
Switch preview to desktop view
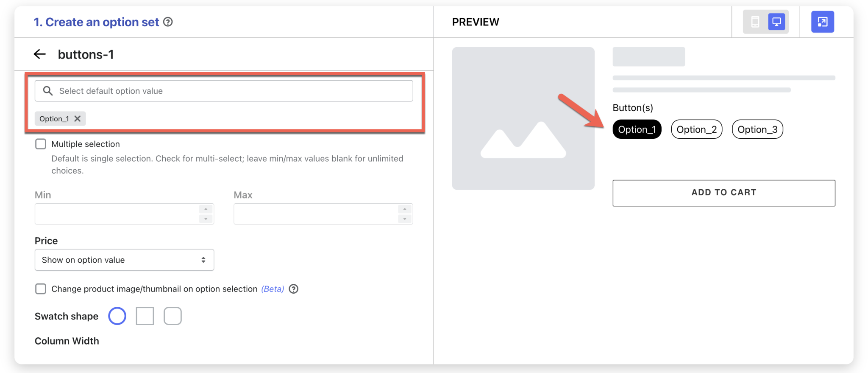click(776, 22)
